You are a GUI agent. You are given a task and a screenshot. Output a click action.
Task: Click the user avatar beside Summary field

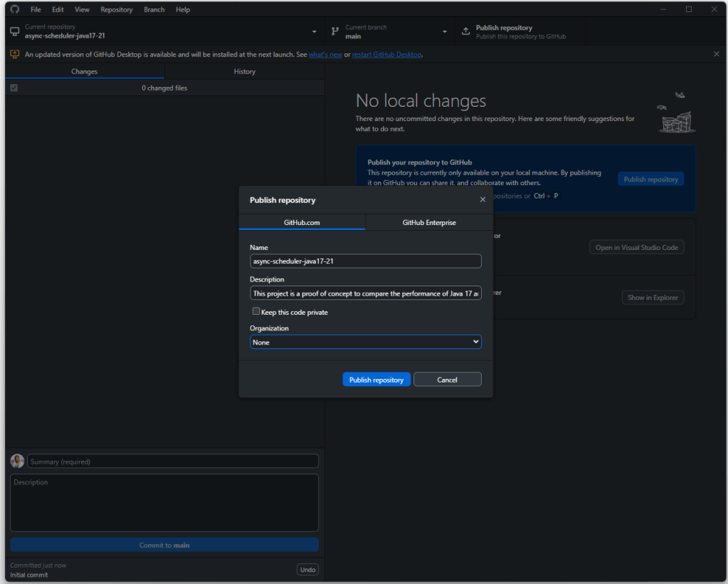click(x=17, y=462)
